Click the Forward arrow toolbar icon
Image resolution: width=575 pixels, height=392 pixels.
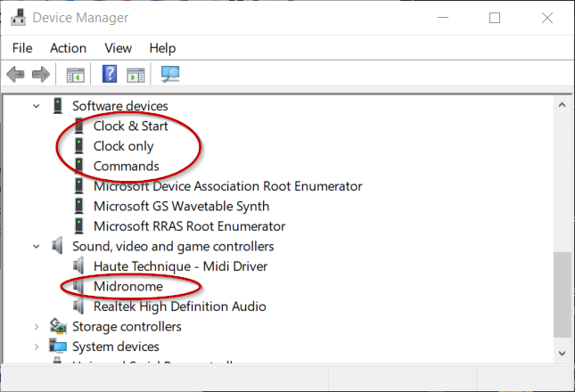click(40, 74)
